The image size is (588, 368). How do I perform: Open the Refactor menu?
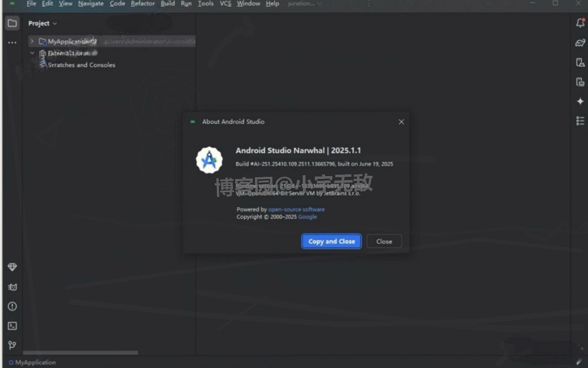coord(142,4)
